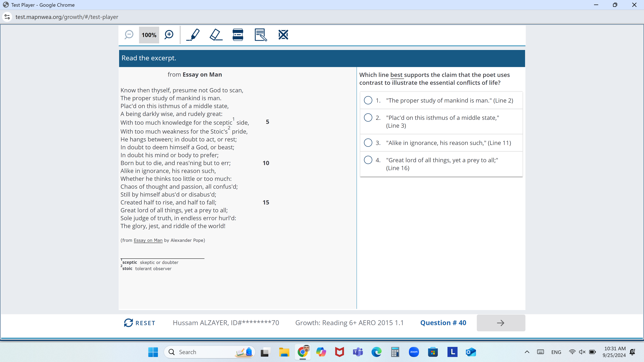Click the RESET button

click(x=139, y=323)
